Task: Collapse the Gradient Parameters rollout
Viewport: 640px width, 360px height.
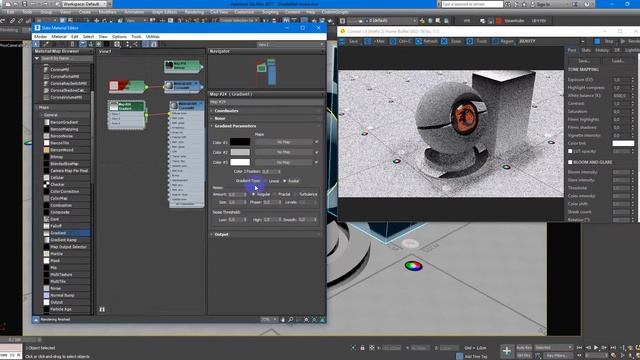Action: [x=264, y=126]
